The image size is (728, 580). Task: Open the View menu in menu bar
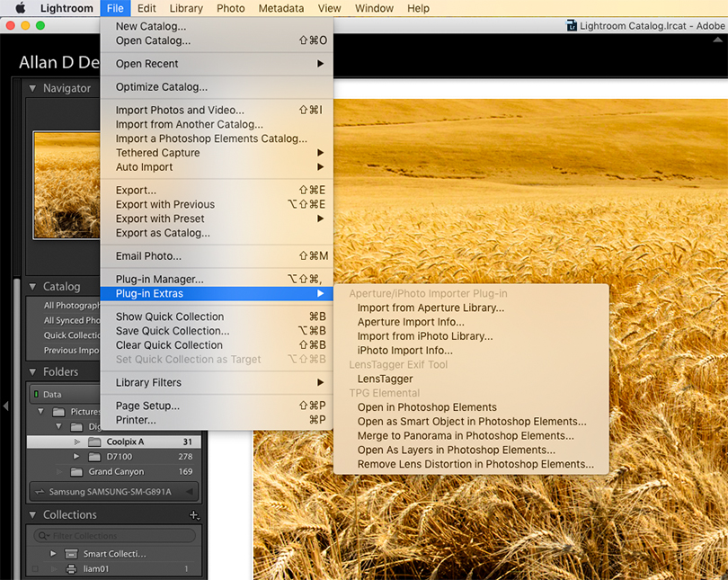coord(329,8)
